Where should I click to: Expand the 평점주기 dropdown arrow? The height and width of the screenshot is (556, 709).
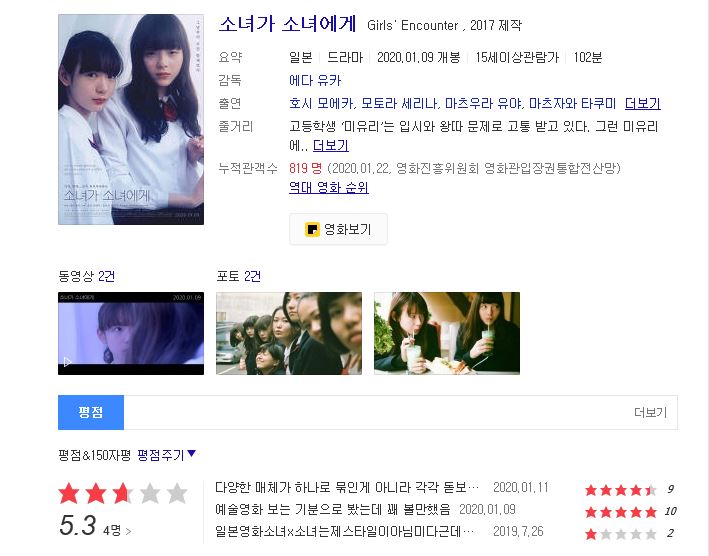point(192,453)
